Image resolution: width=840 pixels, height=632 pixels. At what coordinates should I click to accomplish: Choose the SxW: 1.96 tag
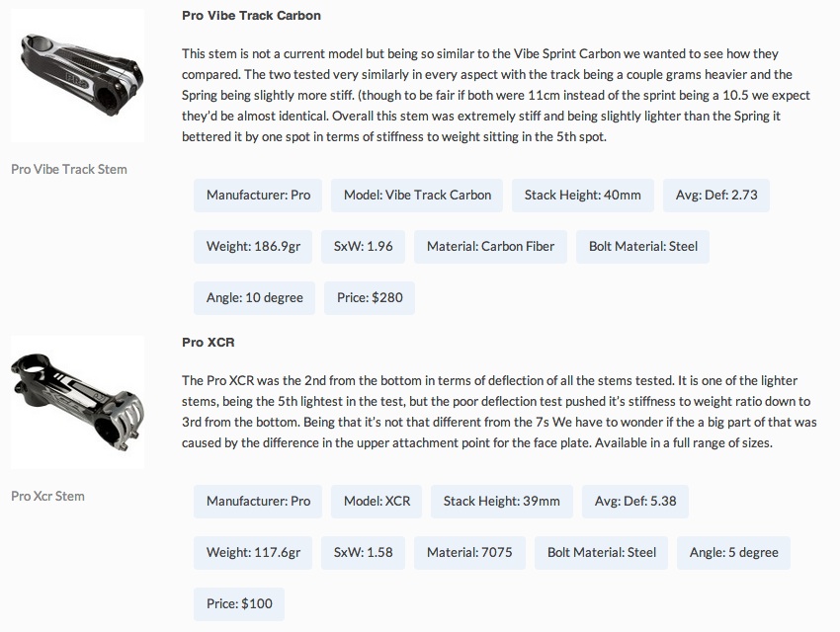(x=363, y=246)
